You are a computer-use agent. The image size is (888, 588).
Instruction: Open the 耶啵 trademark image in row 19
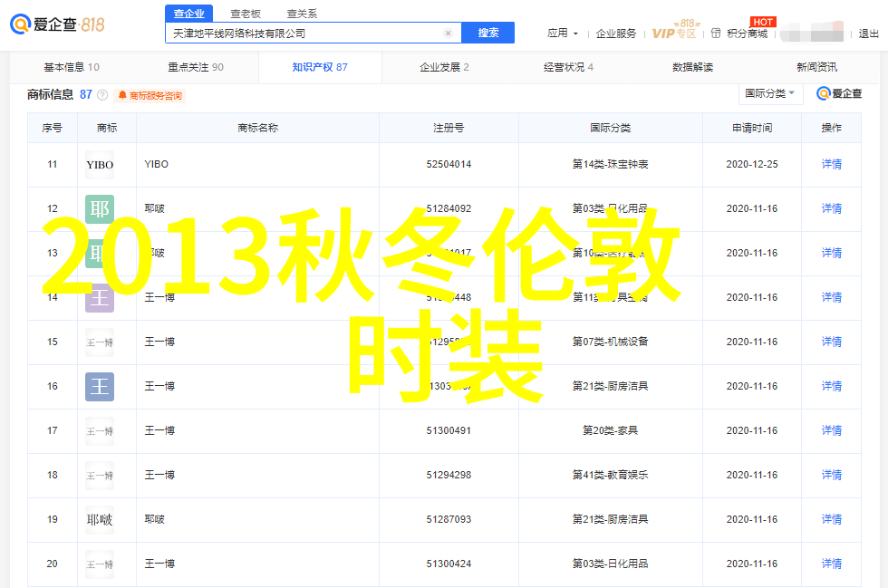100,520
